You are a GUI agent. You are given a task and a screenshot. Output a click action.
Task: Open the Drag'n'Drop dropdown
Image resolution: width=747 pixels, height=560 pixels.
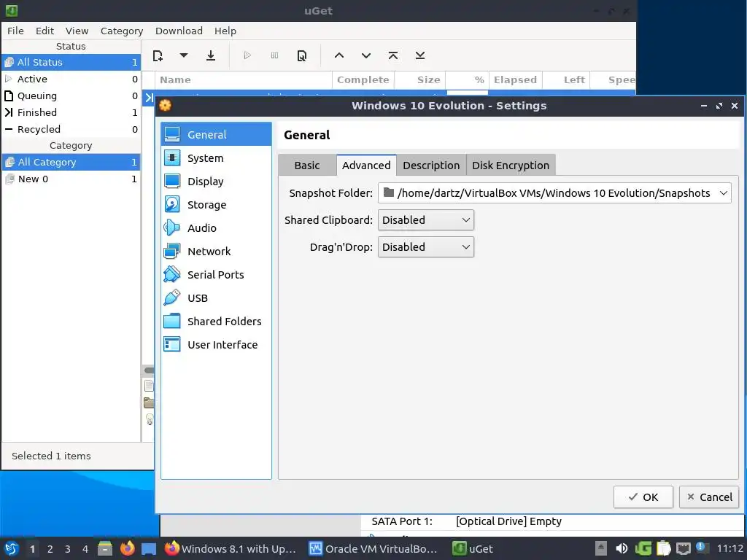426,247
